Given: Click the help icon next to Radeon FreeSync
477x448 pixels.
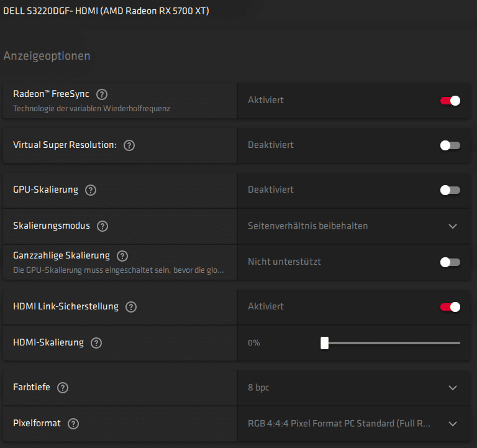Looking at the screenshot, I should pos(102,94).
